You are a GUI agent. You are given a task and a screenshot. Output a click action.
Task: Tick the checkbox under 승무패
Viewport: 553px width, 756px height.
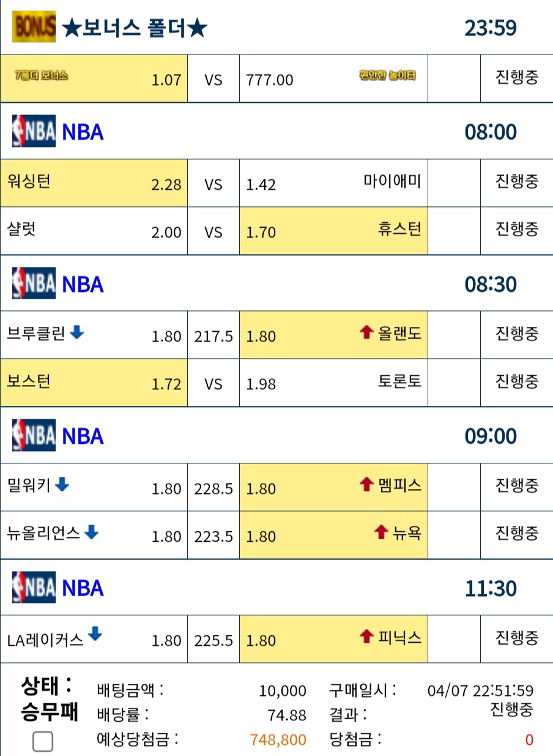coord(43,742)
